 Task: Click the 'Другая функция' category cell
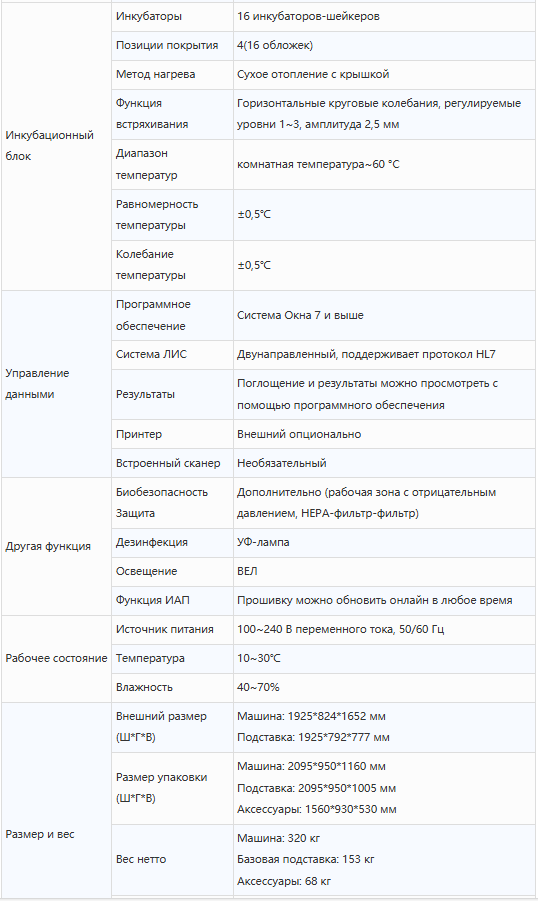[x=56, y=546]
